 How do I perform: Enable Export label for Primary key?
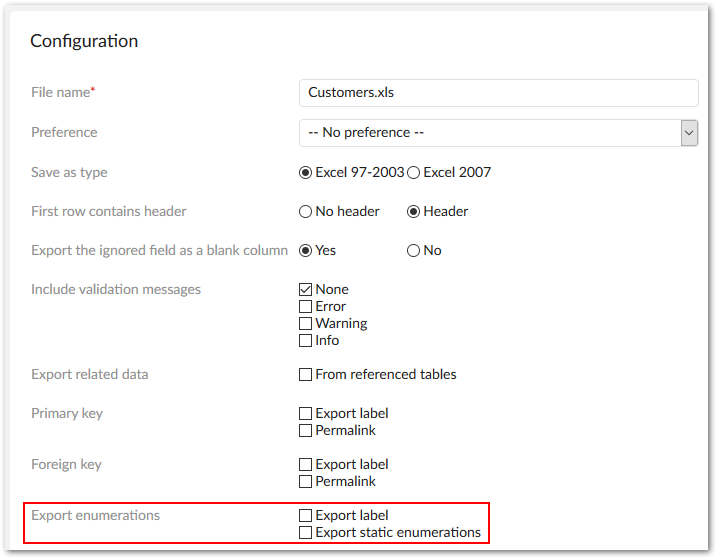[x=306, y=413]
